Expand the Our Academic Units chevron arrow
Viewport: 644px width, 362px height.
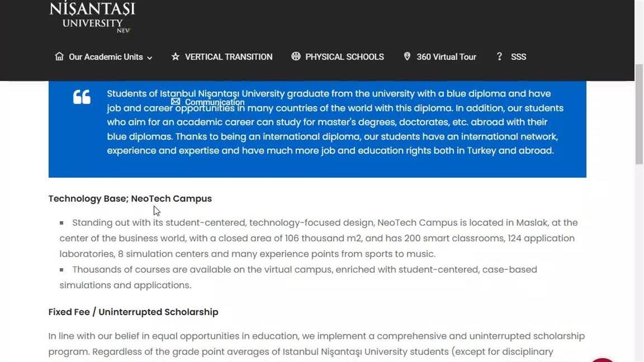tap(149, 58)
